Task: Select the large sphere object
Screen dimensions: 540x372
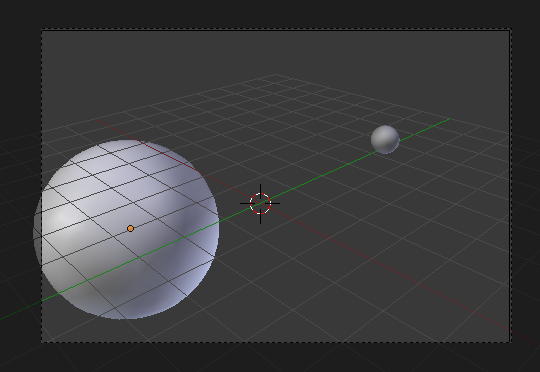Action: (x=126, y=229)
